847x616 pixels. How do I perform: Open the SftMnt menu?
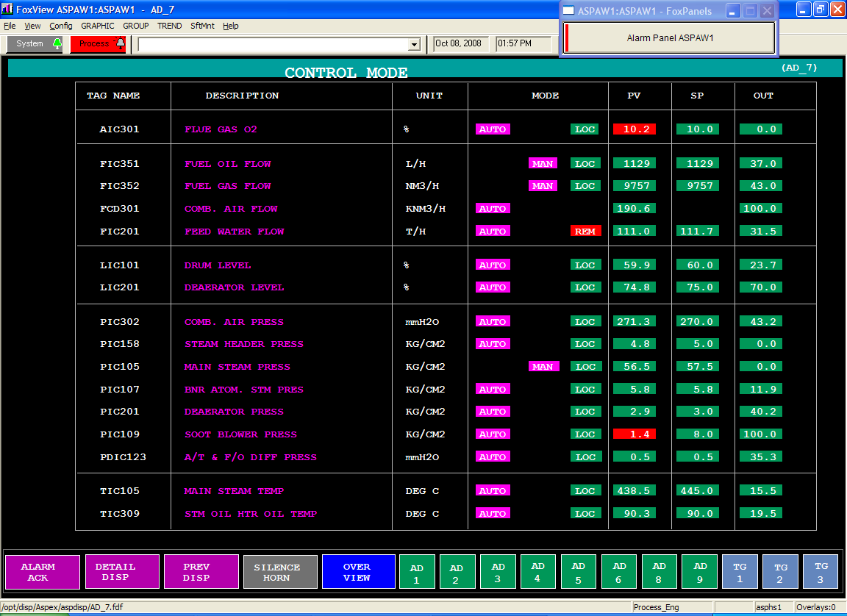pyautogui.click(x=202, y=26)
